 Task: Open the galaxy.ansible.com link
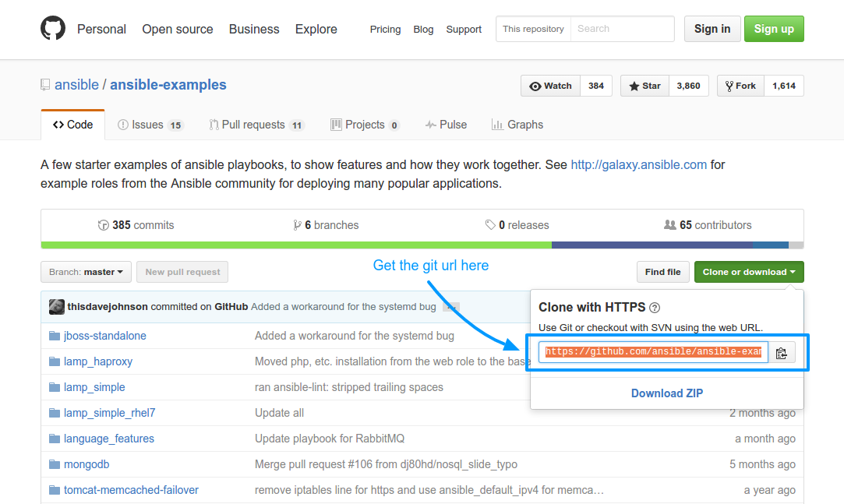(638, 164)
